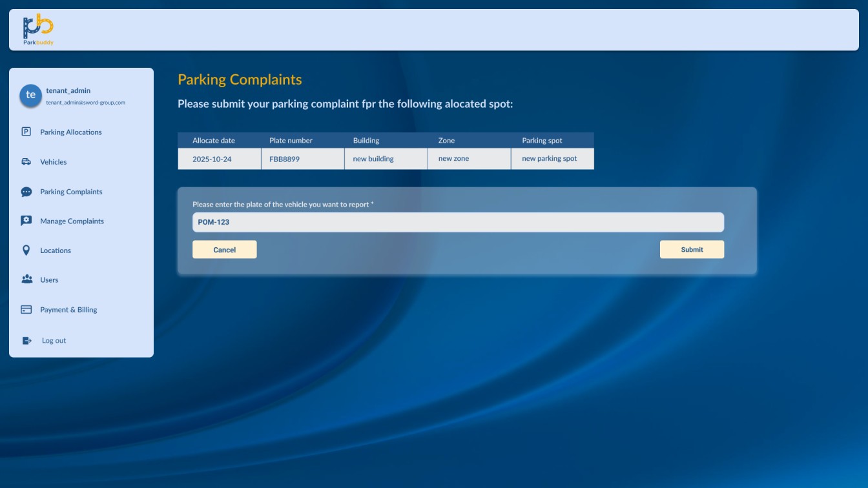Open the Parking Allocations page
The image size is (868, 488).
[x=70, y=132]
